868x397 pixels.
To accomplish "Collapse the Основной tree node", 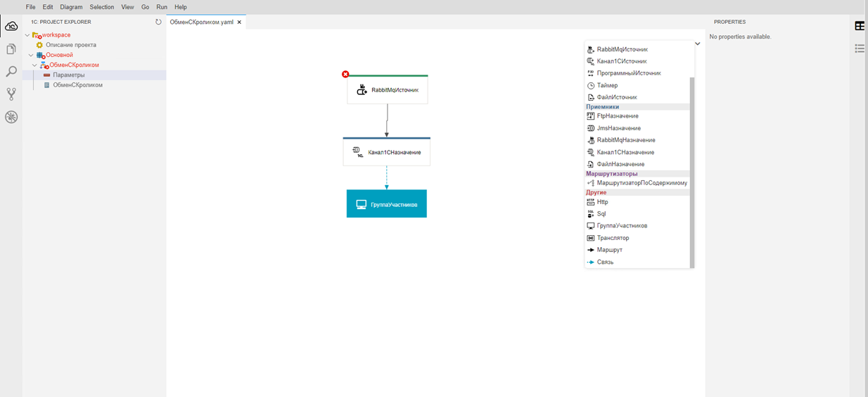I will tap(31, 55).
